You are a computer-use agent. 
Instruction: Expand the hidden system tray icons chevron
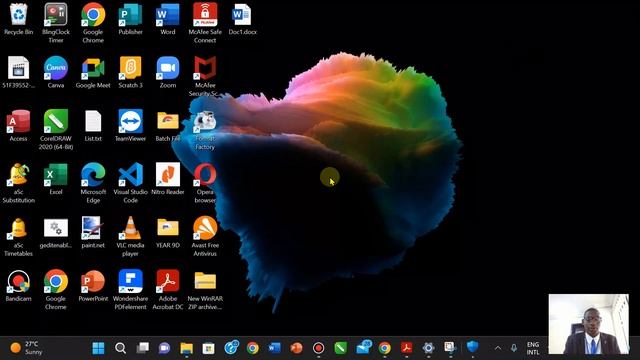[x=498, y=348]
